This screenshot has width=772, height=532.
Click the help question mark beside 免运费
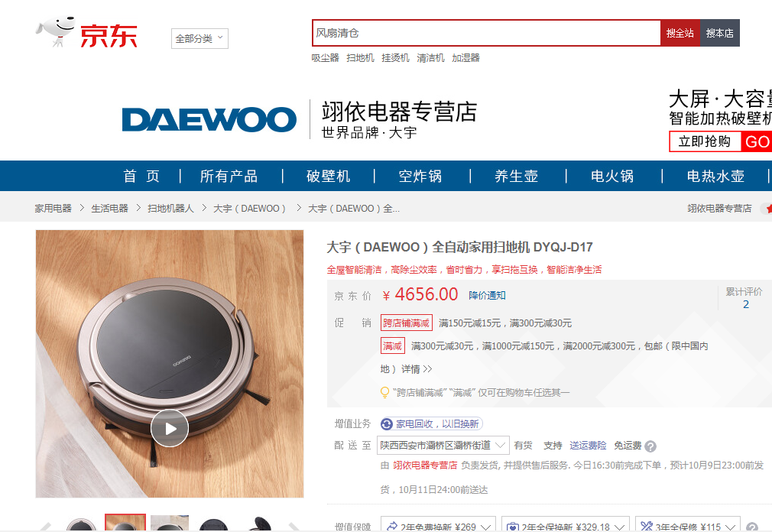click(x=650, y=446)
